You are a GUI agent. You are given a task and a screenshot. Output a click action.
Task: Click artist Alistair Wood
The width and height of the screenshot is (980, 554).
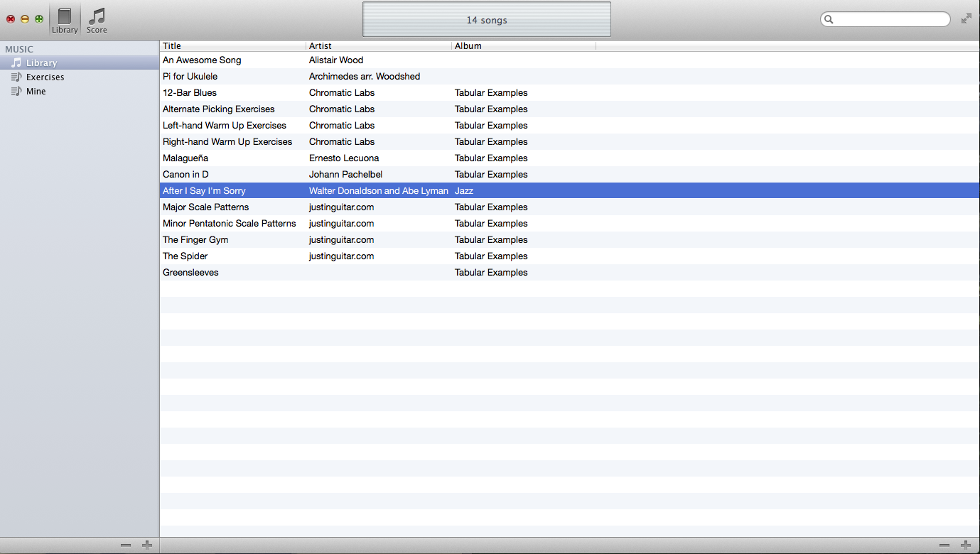click(336, 60)
